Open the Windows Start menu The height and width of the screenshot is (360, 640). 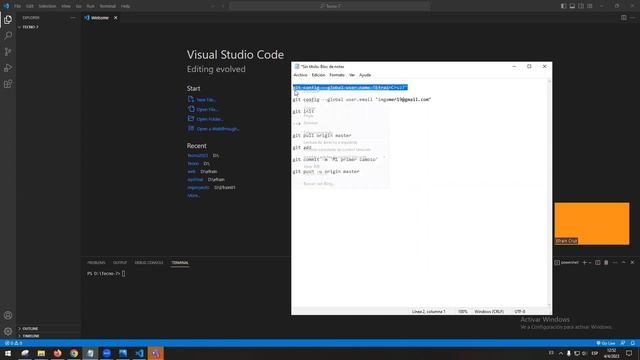[8, 353]
